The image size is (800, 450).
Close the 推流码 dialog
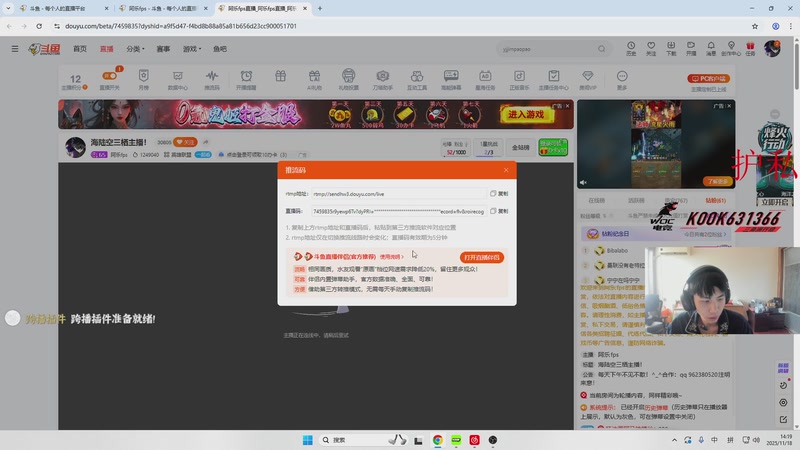point(506,170)
